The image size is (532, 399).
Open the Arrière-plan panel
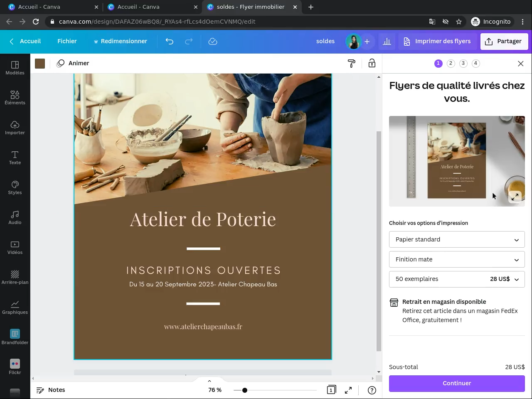click(x=15, y=277)
